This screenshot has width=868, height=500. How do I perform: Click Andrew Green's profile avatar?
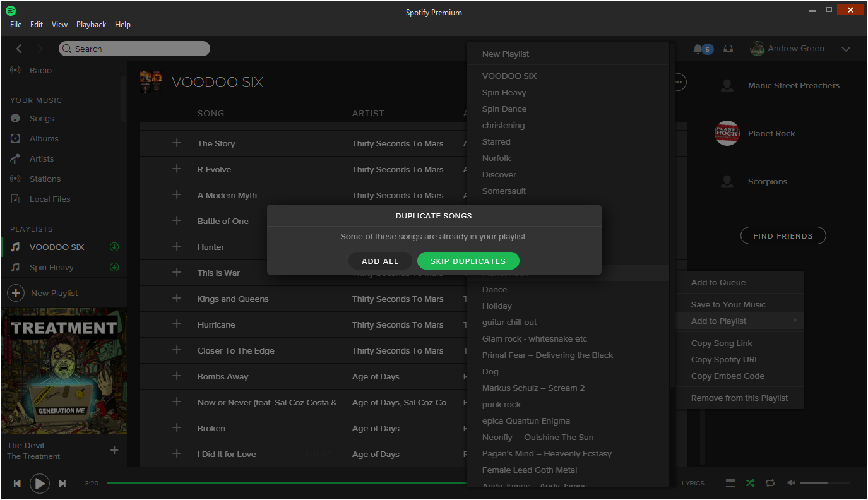757,49
